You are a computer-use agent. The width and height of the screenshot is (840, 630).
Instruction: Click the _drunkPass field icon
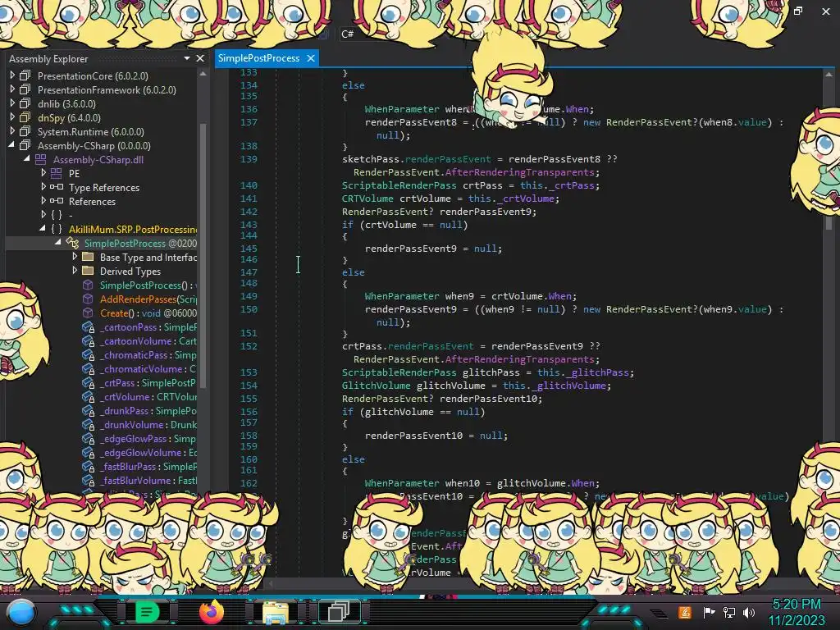[x=88, y=410]
